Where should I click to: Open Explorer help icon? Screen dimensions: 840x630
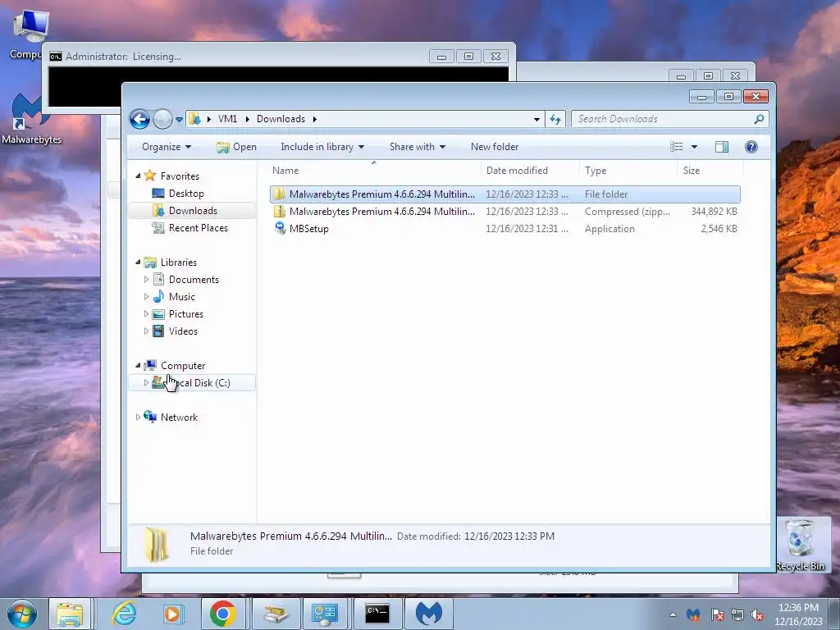751,147
